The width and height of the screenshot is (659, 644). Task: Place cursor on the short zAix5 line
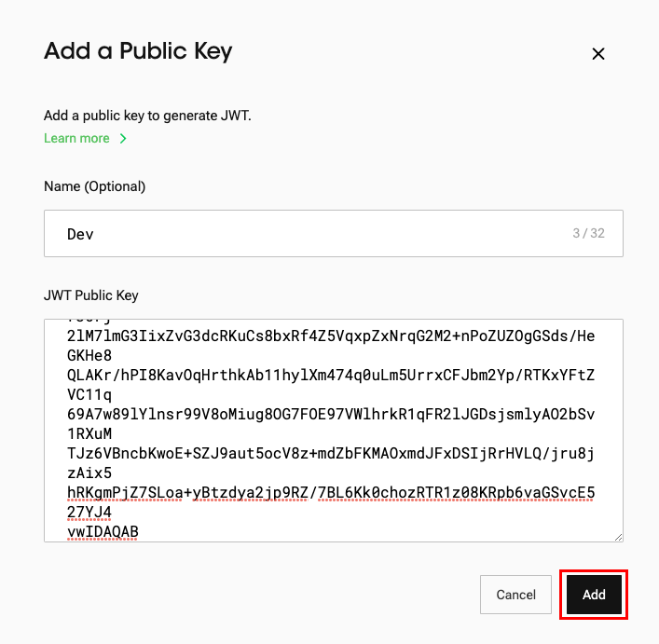point(89,473)
